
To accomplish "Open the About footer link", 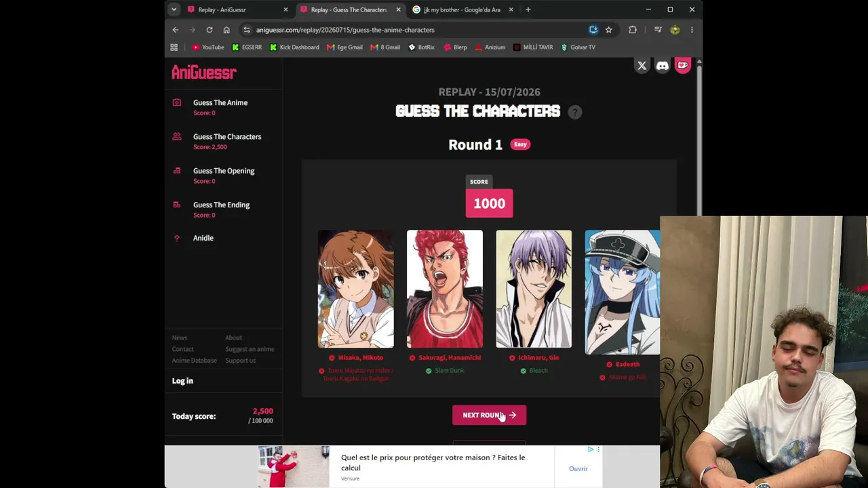I will point(233,338).
